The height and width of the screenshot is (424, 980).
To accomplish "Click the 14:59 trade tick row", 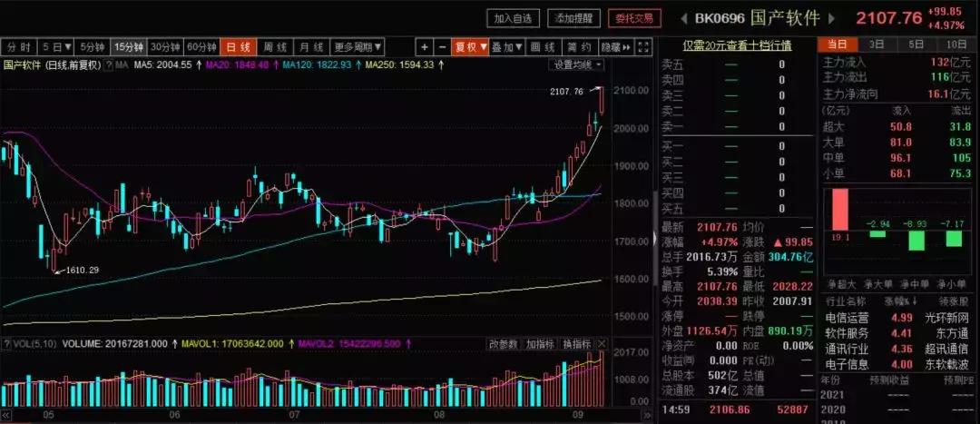I will click(x=737, y=409).
